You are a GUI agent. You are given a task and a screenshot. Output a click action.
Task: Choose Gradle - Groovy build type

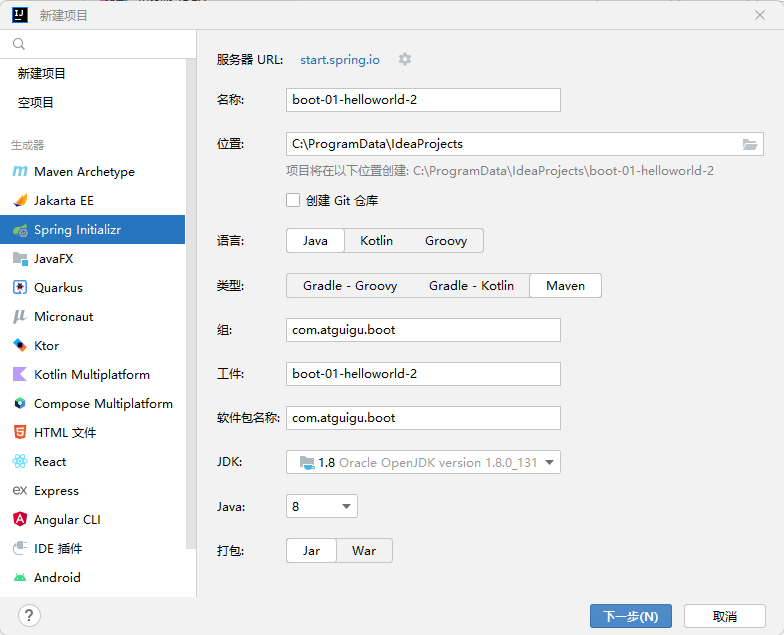tap(350, 286)
